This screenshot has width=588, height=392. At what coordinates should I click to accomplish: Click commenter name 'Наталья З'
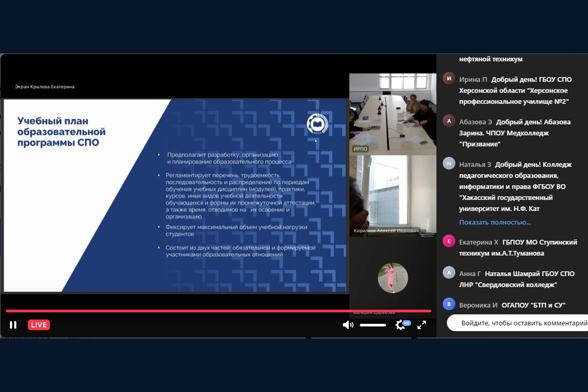475,165
